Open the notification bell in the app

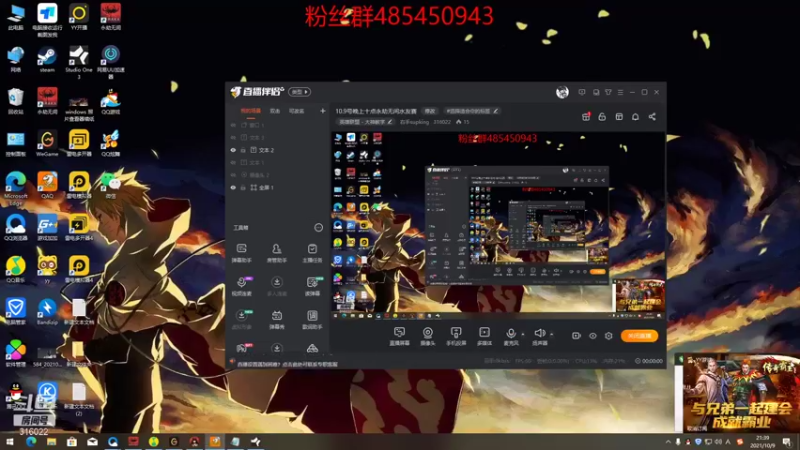[x=635, y=117]
